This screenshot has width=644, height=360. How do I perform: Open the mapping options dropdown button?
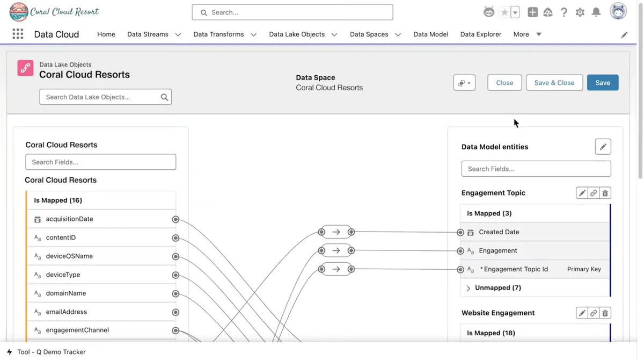(x=464, y=83)
